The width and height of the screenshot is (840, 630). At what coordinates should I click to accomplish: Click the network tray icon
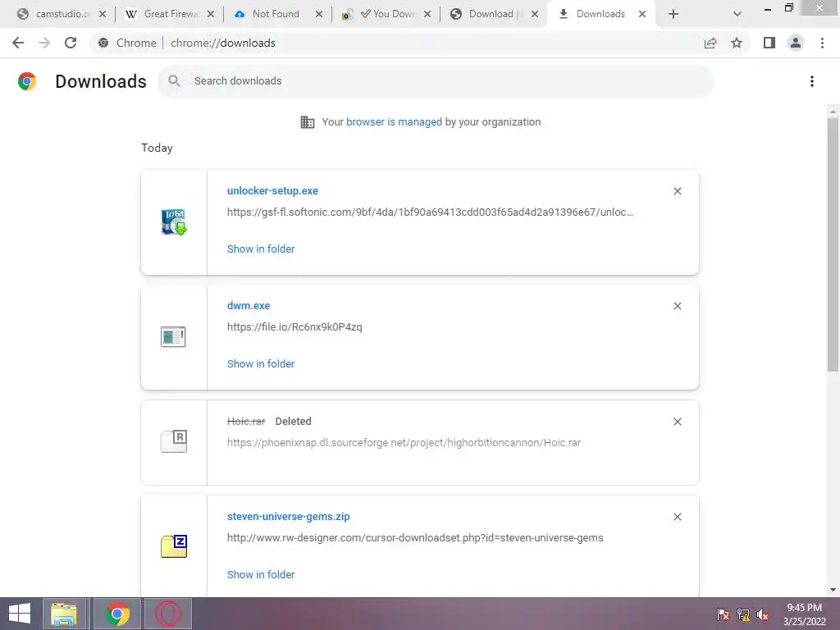pyautogui.click(x=743, y=614)
